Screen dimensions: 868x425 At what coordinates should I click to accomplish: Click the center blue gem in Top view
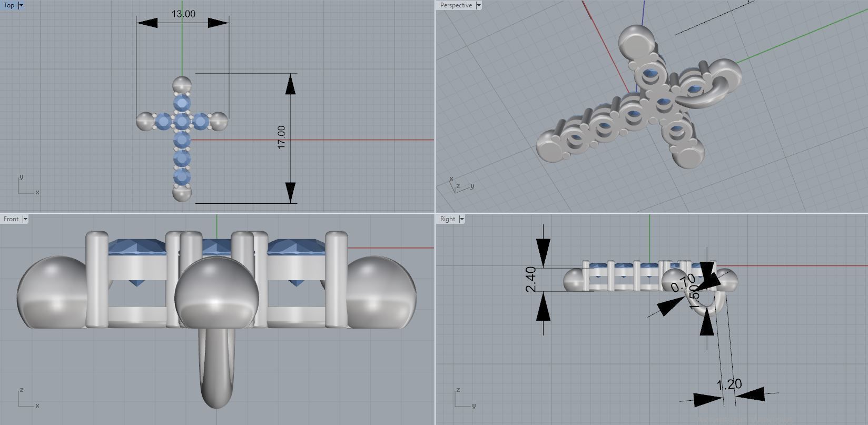point(182,122)
